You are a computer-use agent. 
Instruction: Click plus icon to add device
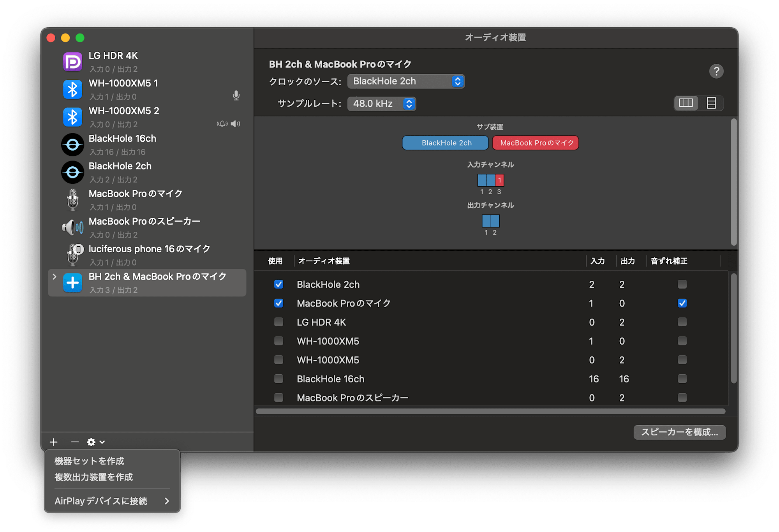(x=54, y=442)
